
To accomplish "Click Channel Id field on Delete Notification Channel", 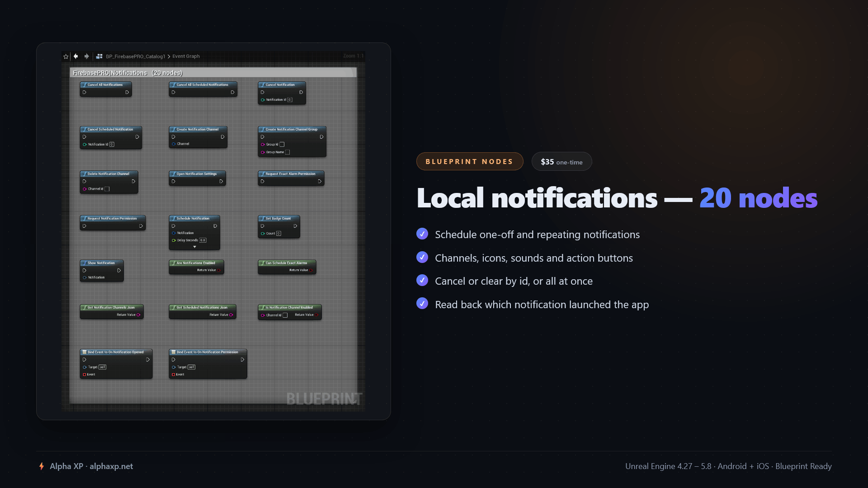I will pyautogui.click(x=107, y=189).
